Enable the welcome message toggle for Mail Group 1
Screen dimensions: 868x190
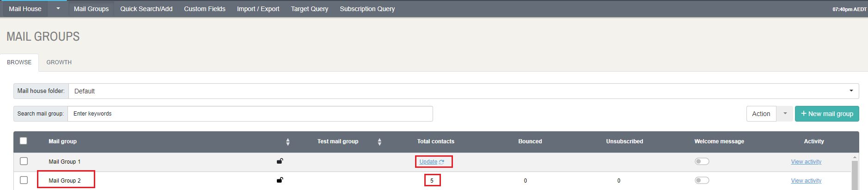(702, 161)
